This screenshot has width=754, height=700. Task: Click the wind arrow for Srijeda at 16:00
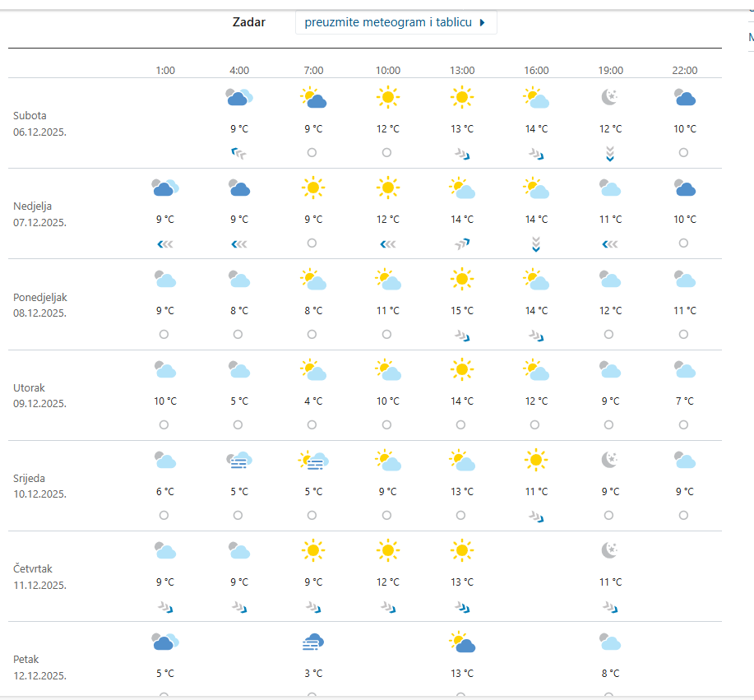tap(535, 516)
